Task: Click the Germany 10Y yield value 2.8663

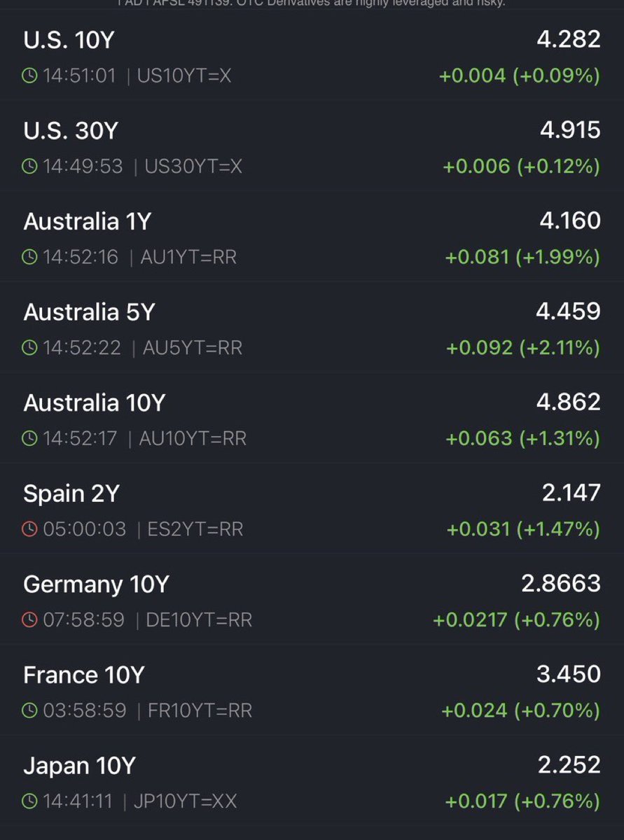Action: click(x=560, y=584)
